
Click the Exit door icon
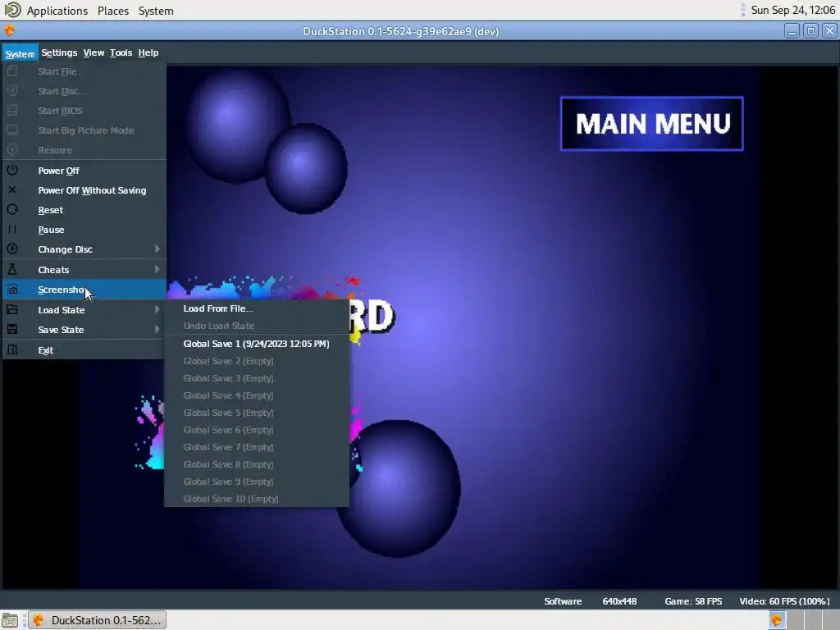pos(12,349)
